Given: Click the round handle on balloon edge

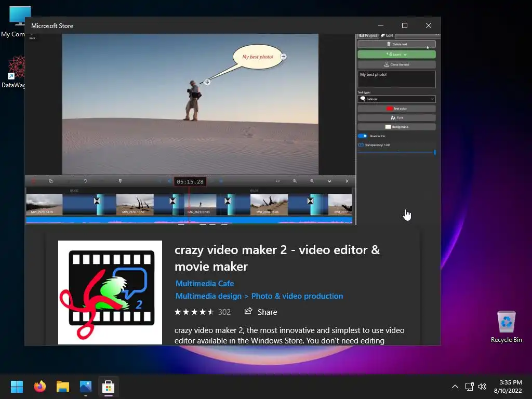Looking at the screenshot, I should [284, 57].
